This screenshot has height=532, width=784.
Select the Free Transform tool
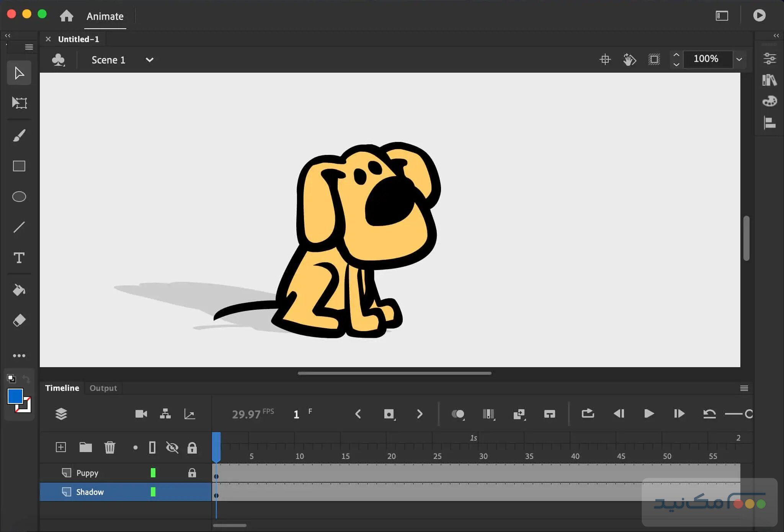(19, 103)
